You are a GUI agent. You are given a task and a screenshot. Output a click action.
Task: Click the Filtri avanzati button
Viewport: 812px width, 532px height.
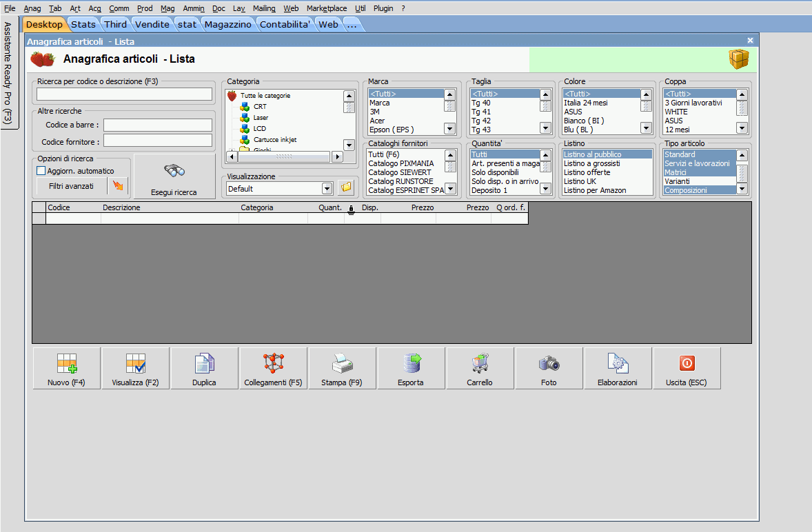72,186
